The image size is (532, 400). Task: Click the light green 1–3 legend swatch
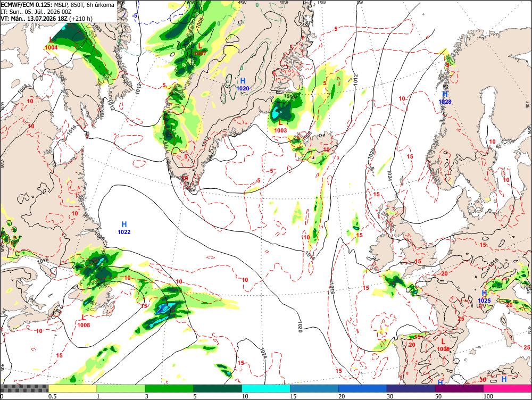[x=121, y=388]
